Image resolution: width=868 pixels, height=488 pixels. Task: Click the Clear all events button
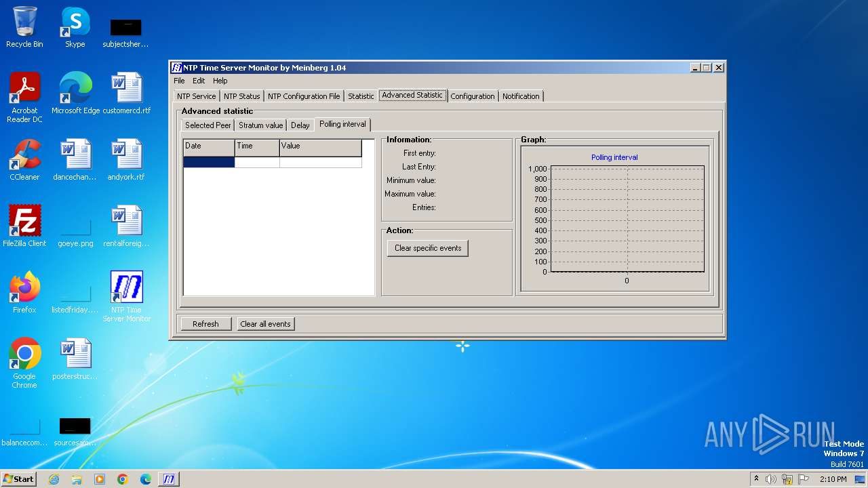tap(265, 324)
